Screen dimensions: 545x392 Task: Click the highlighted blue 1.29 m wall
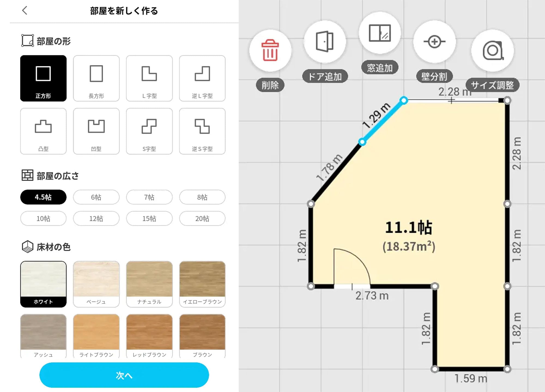point(383,121)
